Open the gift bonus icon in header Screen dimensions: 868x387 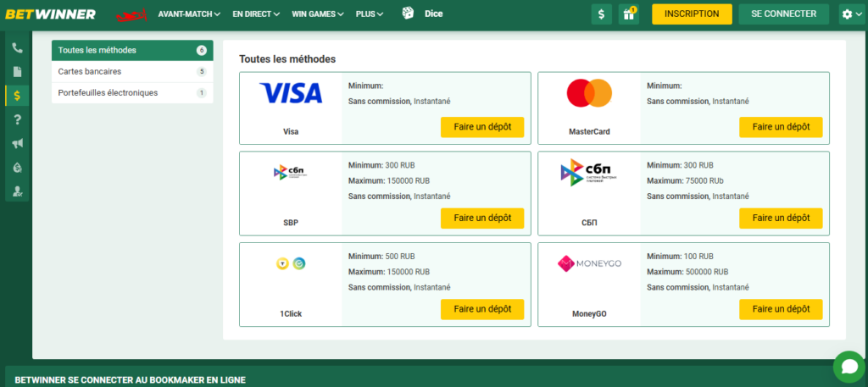pos(629,14)
